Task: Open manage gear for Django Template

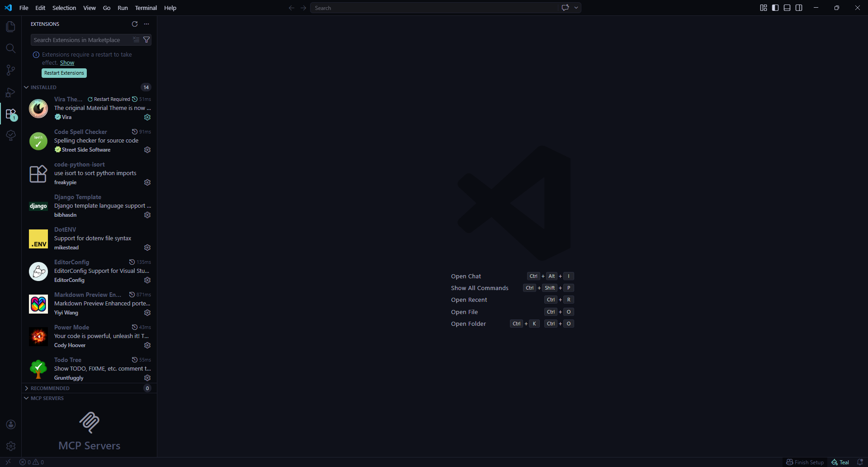Action: tap(147, 215)
